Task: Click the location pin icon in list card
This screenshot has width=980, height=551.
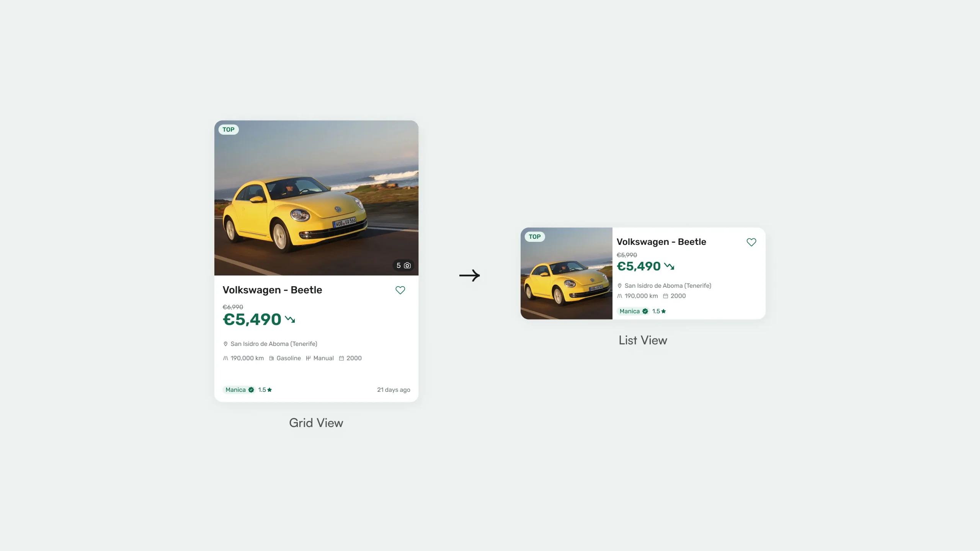Action: [x=620, y=286]
